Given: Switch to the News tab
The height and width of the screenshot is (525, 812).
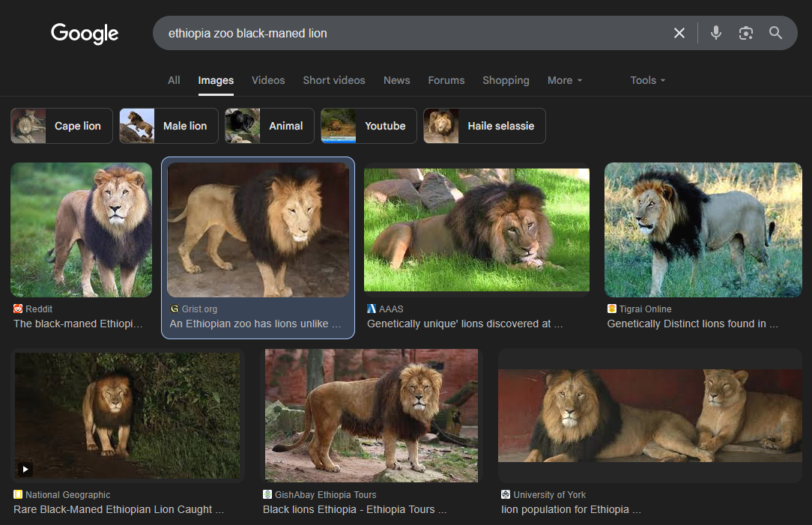Looking at the screenshot, I should point(397,80).
